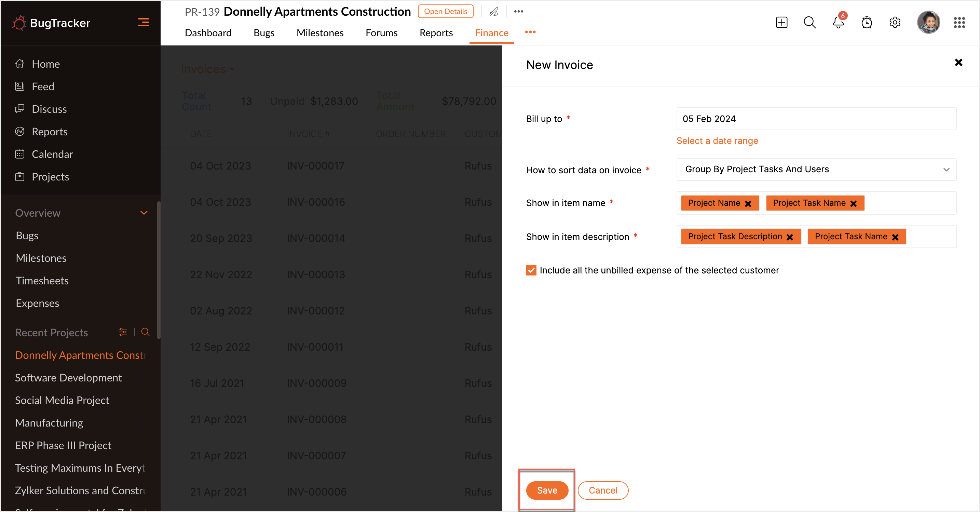Remove the Project Name tag
Screen dimensions: 980x512
748,204
